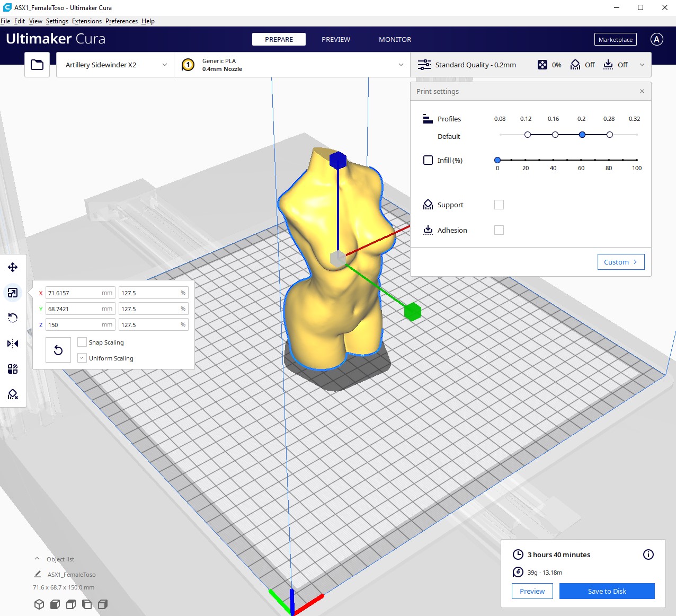
Task: Open the Artillery Sidewinder X2 printer dropdown
Action: point(115,65)
